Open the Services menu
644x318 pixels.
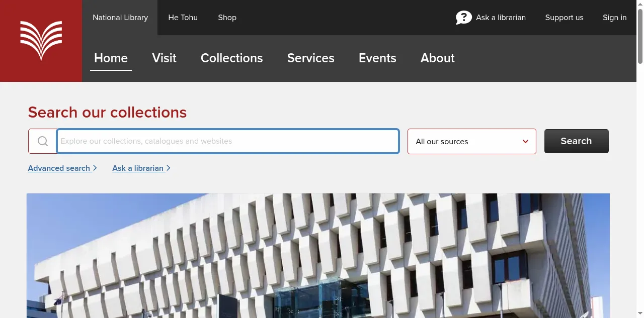(x=310, y=58)
